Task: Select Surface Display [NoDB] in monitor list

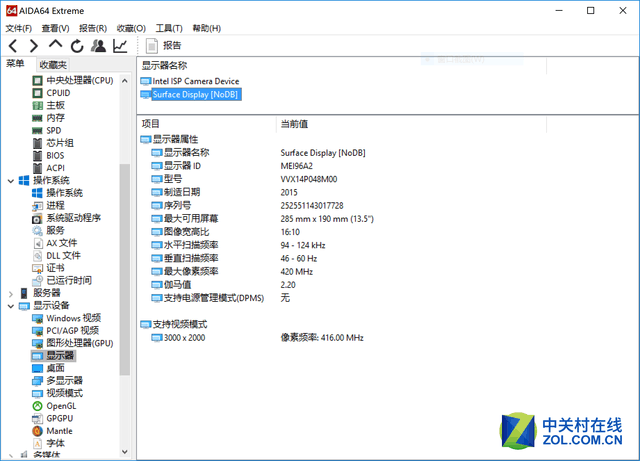Action: tap(191, 94)
